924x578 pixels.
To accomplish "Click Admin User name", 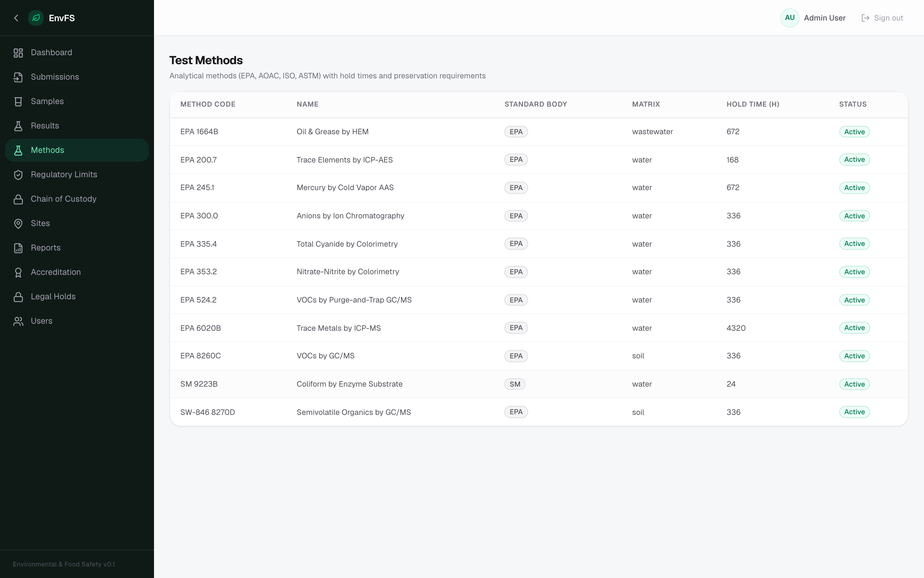I will [x=824, y=18].
